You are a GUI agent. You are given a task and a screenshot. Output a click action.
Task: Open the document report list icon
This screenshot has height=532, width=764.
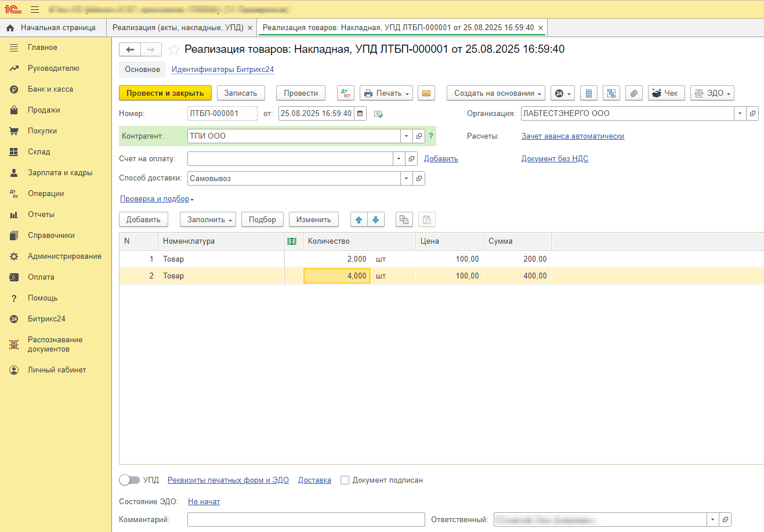point(589,93)
